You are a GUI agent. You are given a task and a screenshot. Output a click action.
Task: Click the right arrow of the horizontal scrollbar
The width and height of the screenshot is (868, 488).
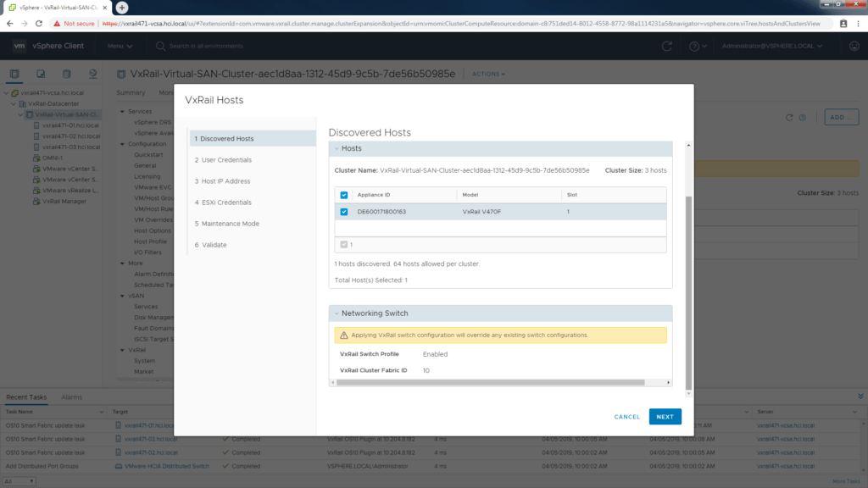click(x=668, y=382)
